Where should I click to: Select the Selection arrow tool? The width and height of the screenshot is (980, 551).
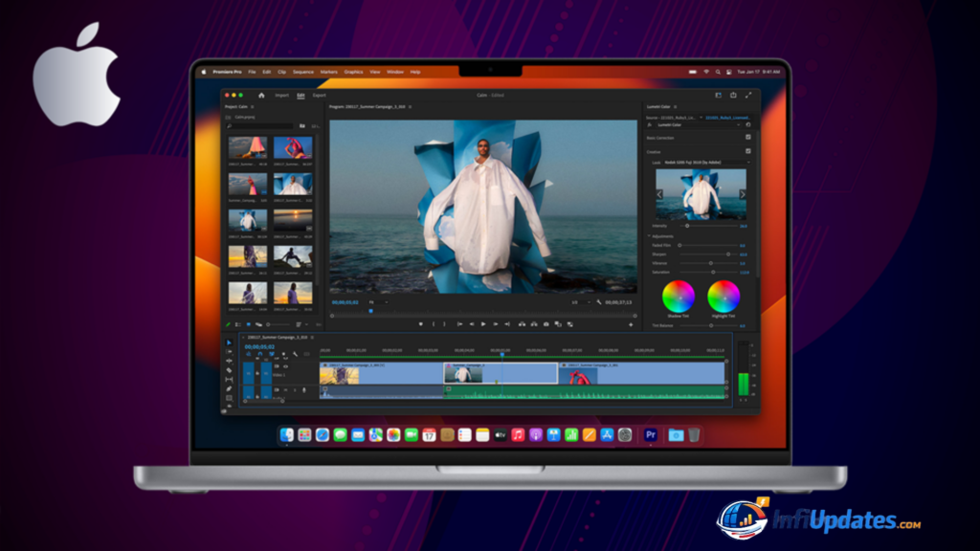tap(229, 342)
